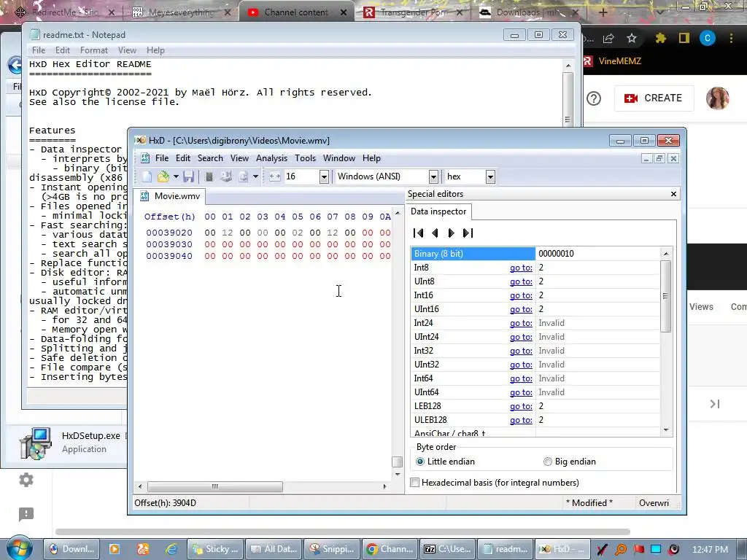
Task: Click the Open disk icon in HxD toolbar
Action: pyautogui.click(x=226, y=176)
